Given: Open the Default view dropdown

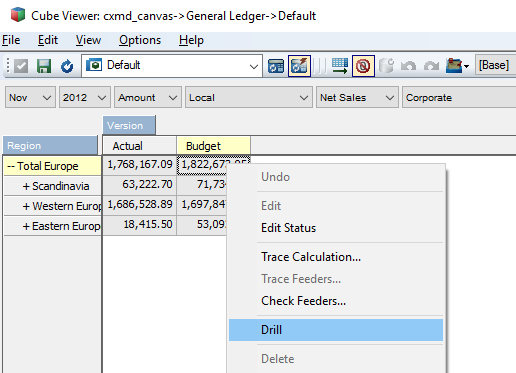Looking at the screenshot, I should pos(172,66).
